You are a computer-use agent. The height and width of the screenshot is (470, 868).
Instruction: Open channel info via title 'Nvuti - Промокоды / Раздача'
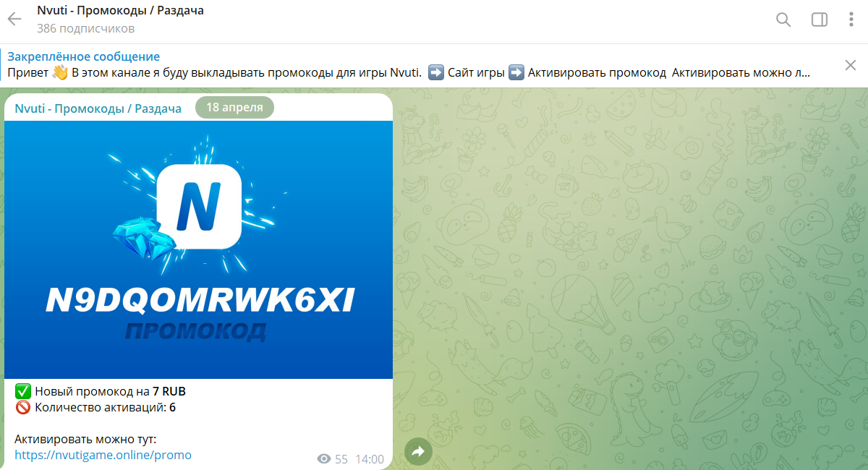pyautogui.click(x=120, y=12)
